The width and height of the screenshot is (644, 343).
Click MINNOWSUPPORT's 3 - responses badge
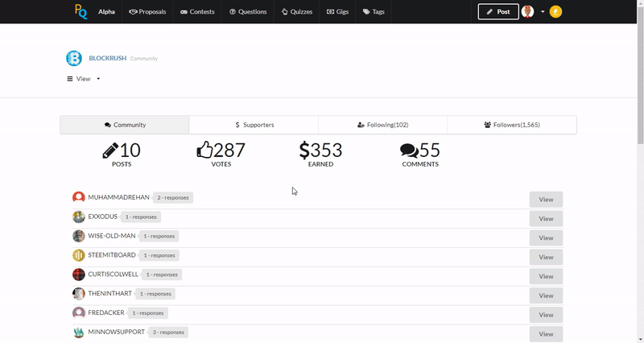point(168,333)
